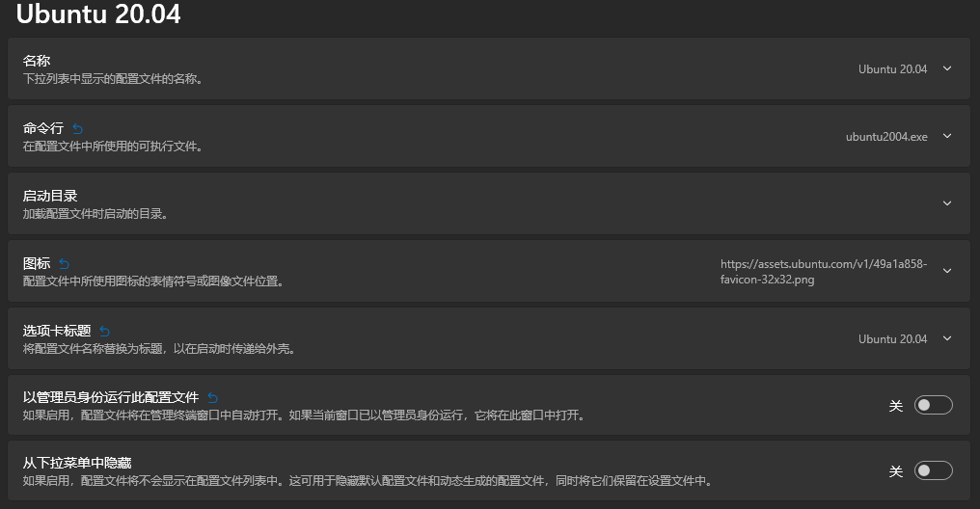Click the 从下拉菜单中隐藏 setting label

[77, 463]
